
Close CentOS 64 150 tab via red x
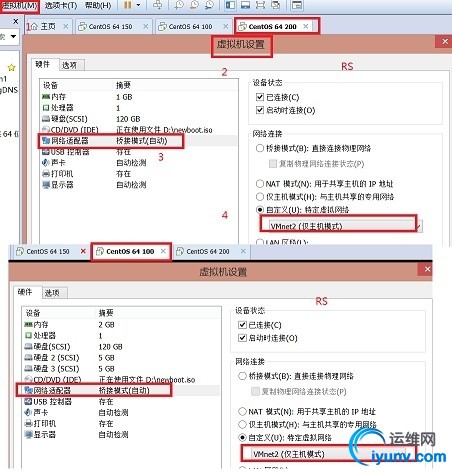(83, 251)
